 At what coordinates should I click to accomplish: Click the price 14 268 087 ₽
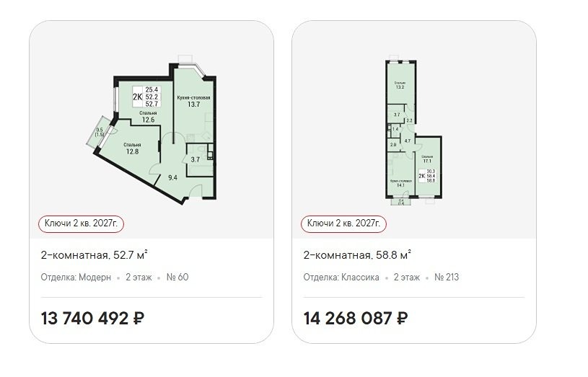pyautogui.click(x=356, y=319)
